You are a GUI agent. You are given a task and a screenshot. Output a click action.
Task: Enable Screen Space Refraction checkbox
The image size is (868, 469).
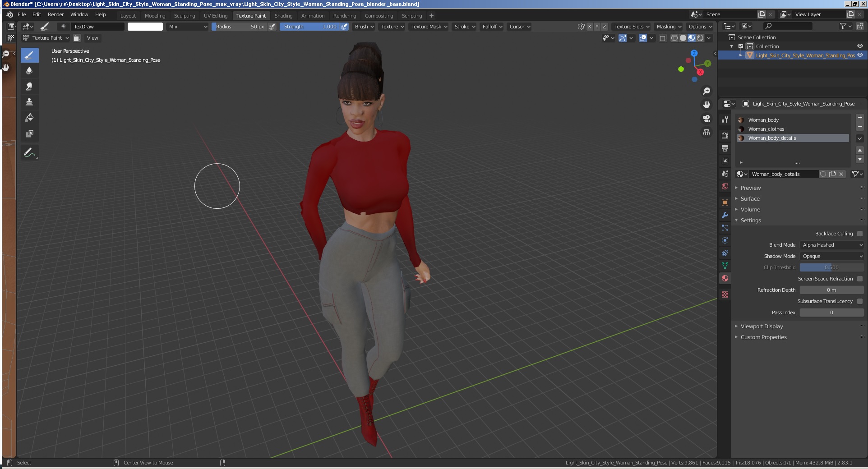coord(860,279)
